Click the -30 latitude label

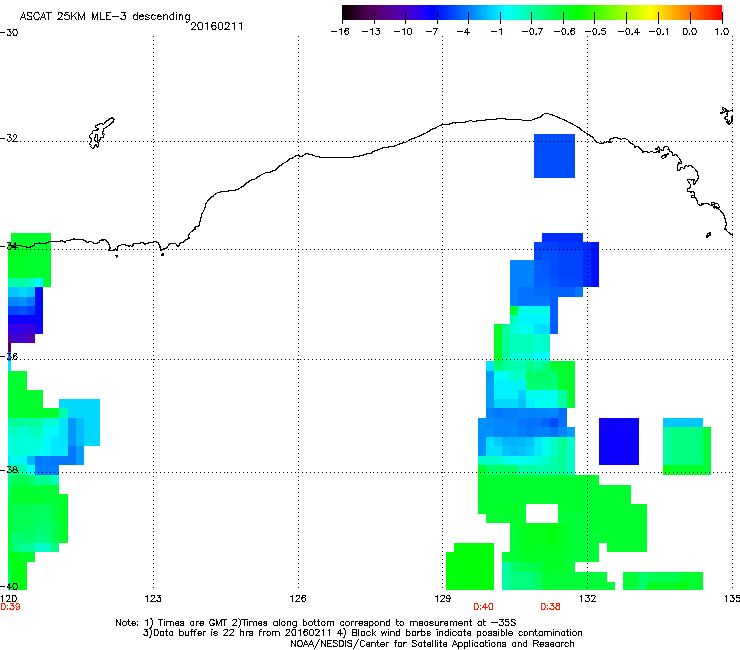(9, 33)
